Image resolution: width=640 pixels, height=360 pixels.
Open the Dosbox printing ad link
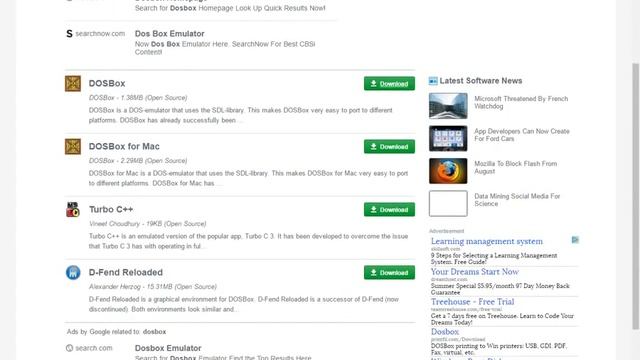(x=445, y=332)
